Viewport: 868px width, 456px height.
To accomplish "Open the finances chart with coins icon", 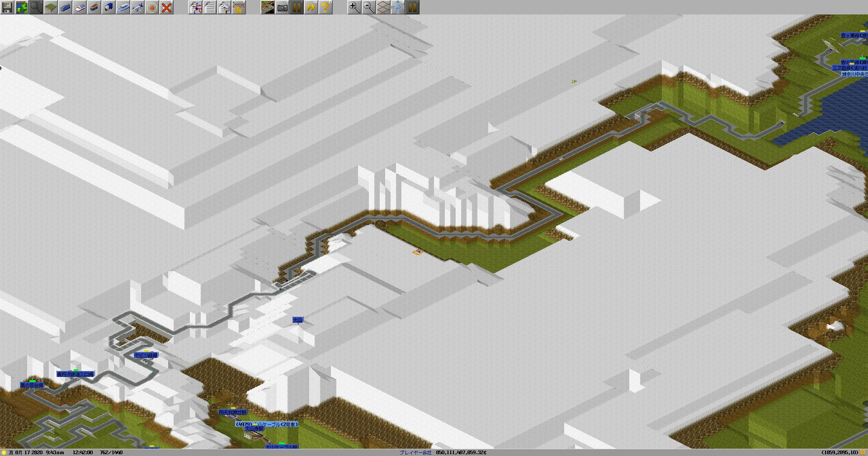I will pyautogui.click(x=239, y=7).
